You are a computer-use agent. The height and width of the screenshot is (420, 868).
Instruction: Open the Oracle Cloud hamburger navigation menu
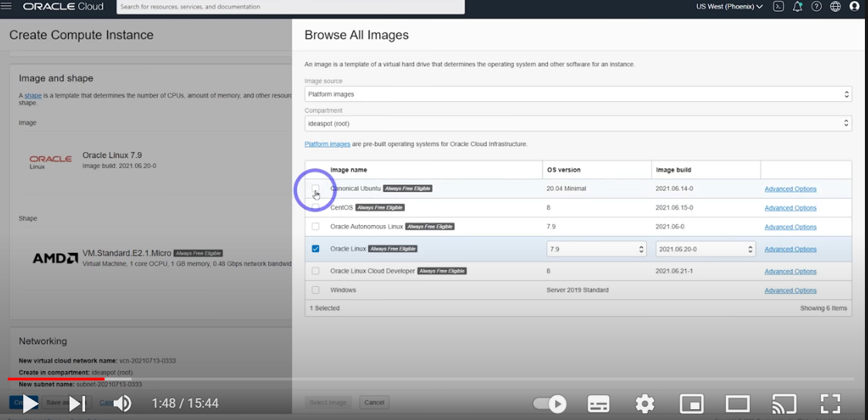click(x=6, y=7)
